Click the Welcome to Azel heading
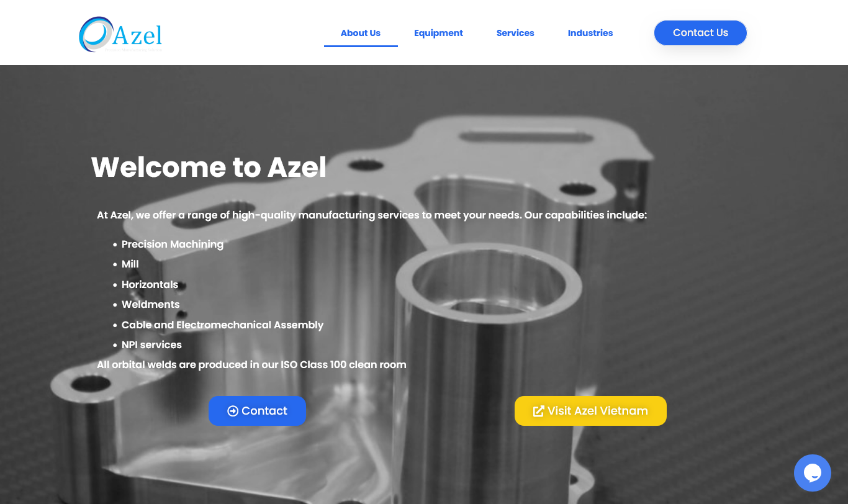The image size is (848, 504). [209, 167]
